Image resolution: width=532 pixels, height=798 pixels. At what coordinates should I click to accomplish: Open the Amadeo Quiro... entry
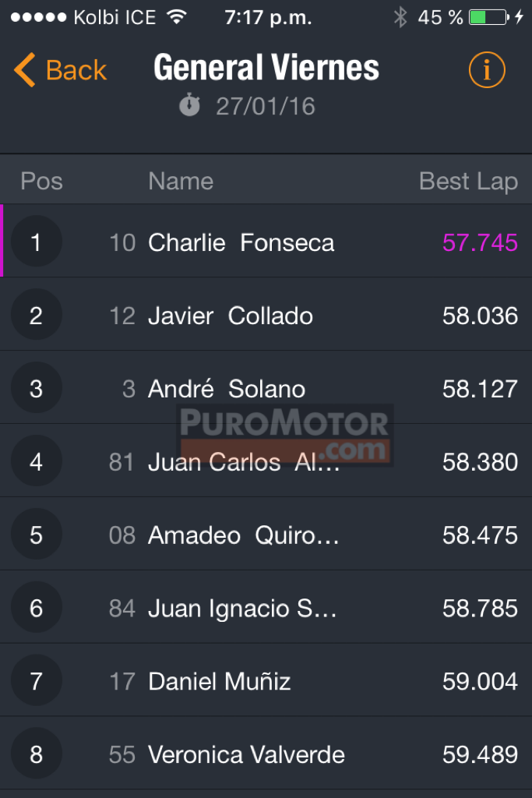266,535
